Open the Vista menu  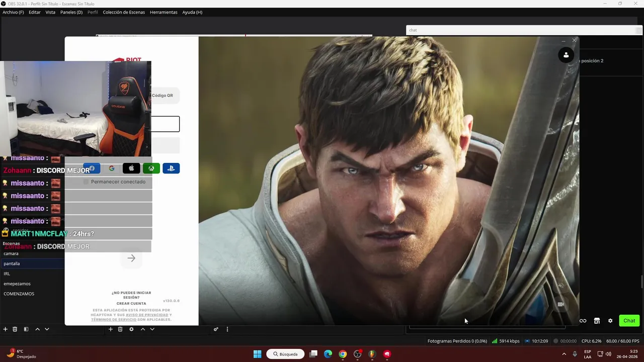[50, 12]
